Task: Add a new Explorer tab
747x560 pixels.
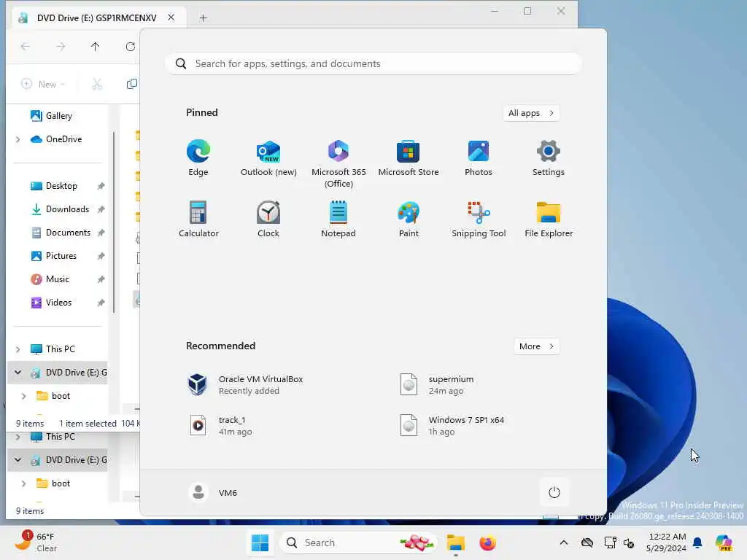Action: (x=203, y=18)
